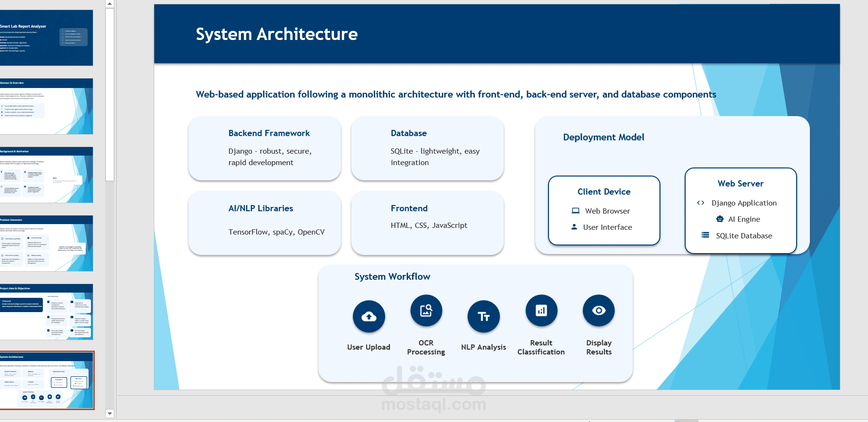The height and width of the screenshot is (422, 868).
Task: Click the thumbnail pane scrollbar handle
Action: [110, 94]
